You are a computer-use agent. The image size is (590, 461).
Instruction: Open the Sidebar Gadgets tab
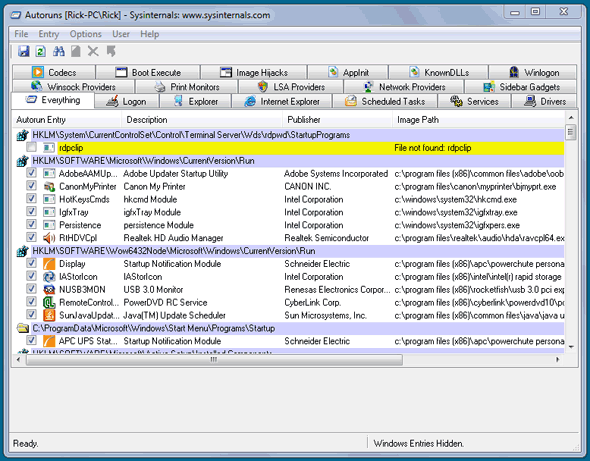point(521,87)
